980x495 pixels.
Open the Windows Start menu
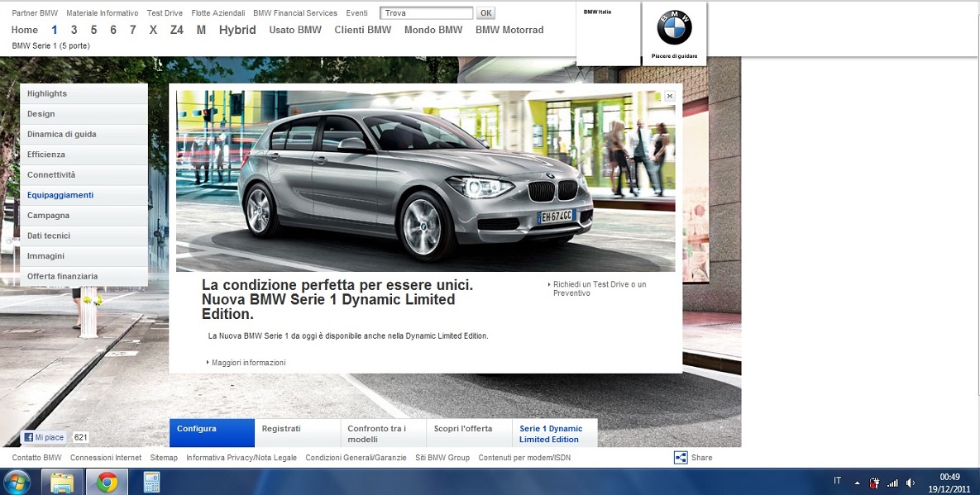coord(17,482)
